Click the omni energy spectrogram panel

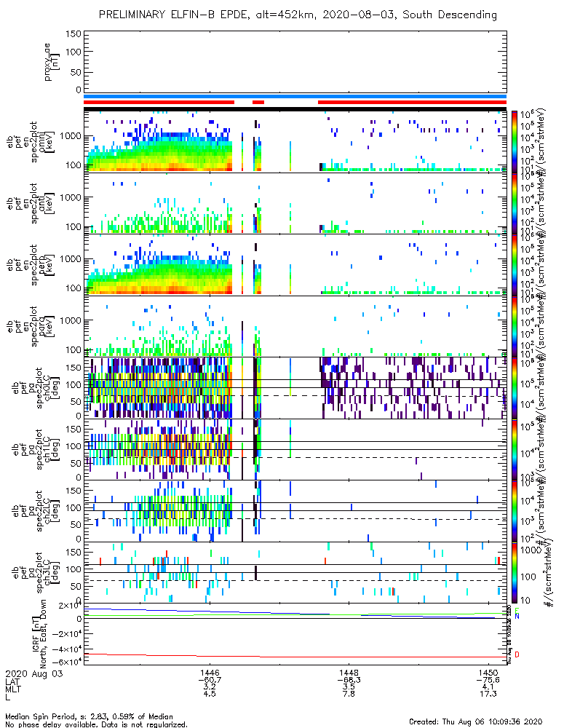(x=295, y=142)
